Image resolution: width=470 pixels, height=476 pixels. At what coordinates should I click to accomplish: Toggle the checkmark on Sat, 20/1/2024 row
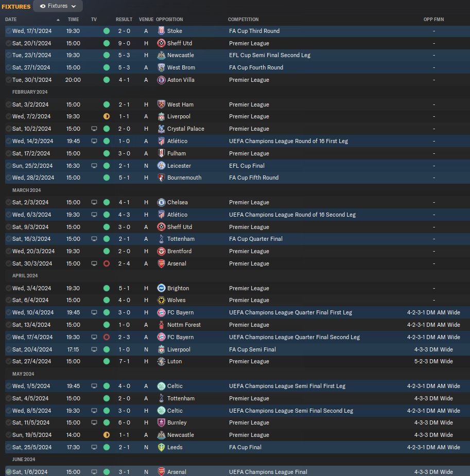point(9,43)
